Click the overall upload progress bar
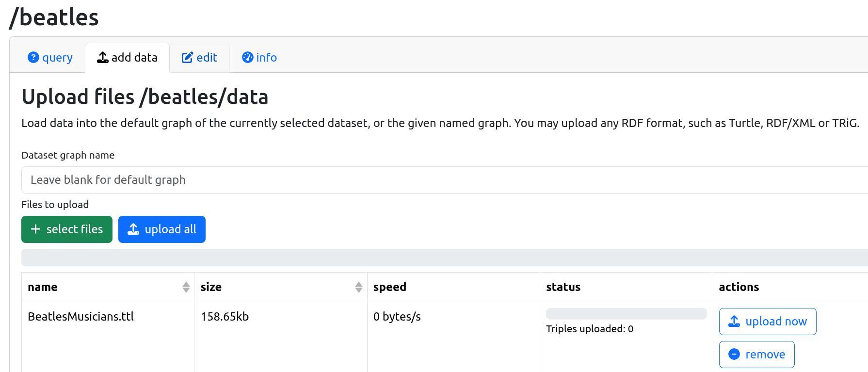 (436, 258)
